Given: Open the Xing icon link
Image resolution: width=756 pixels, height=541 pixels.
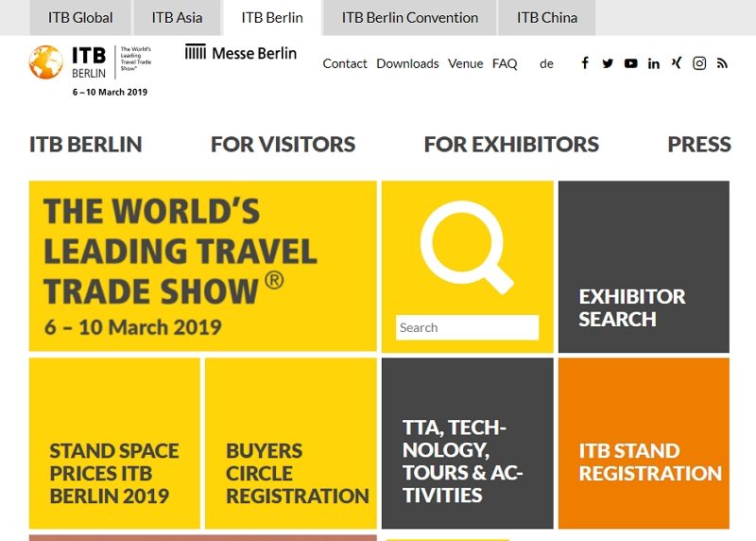Looking at the screenshot, I should (677, 62).
